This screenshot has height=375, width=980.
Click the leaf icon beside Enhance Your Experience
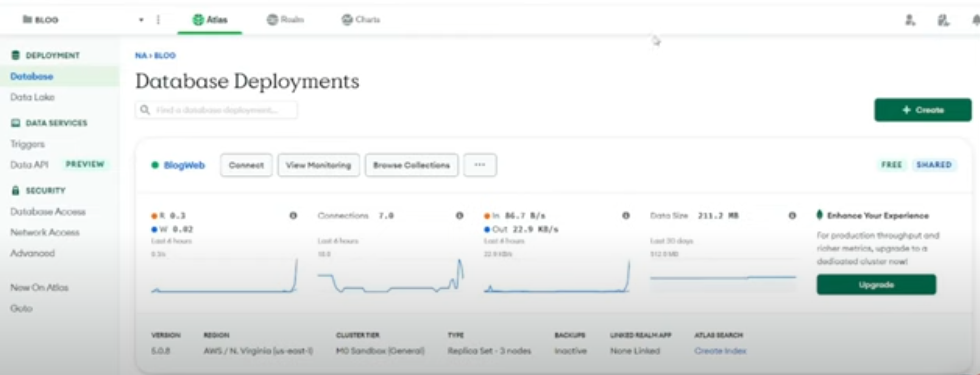tap(820, 215)
